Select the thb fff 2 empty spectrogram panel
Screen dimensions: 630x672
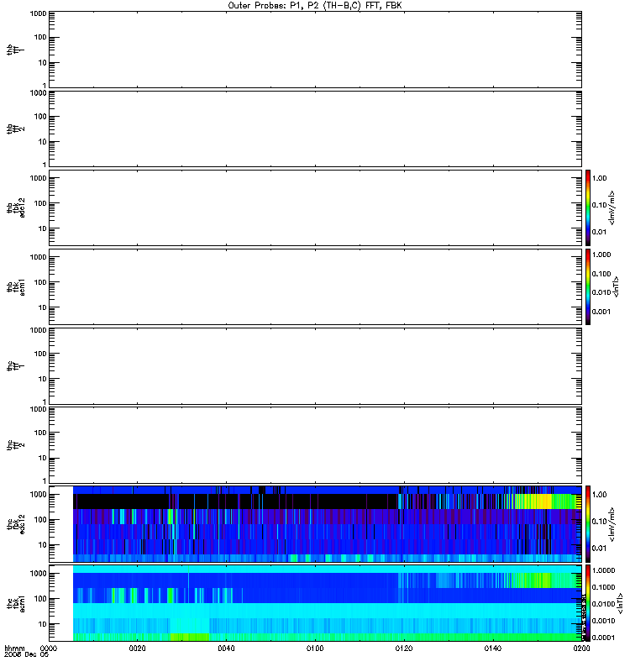point(316,129)
